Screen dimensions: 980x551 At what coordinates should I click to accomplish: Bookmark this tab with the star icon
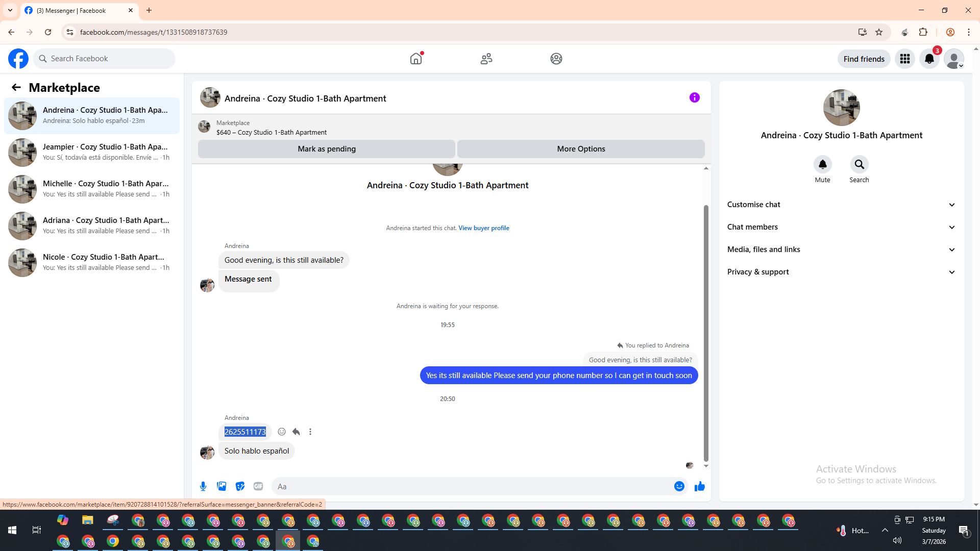tap(879, 32)
